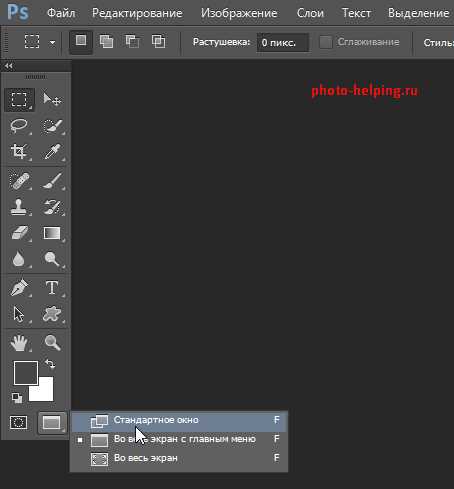Image resolution: width=454 pixels, height=489 pixels.
Task: Select the Hand tool
Action: (19, 343)
